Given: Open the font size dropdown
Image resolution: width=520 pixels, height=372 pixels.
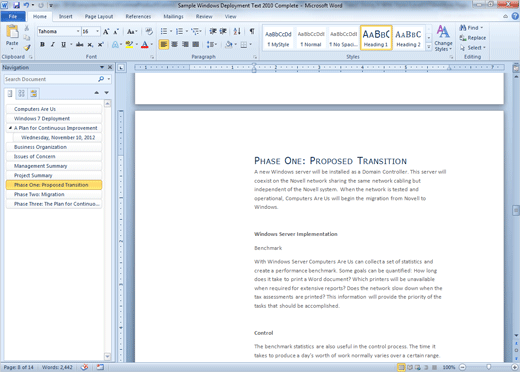Looking at the screenshot, I should 97,31.
